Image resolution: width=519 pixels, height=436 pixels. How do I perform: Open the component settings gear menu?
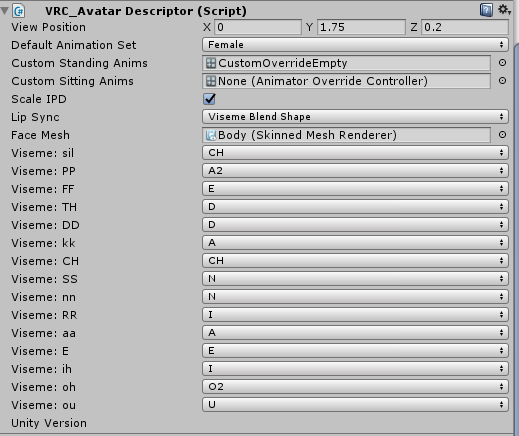504,10
